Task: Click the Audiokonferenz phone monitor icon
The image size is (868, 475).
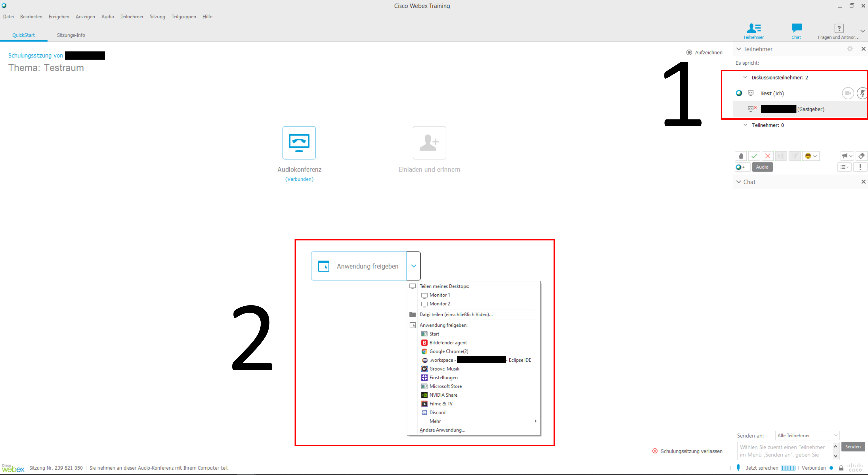Action: 299,143
